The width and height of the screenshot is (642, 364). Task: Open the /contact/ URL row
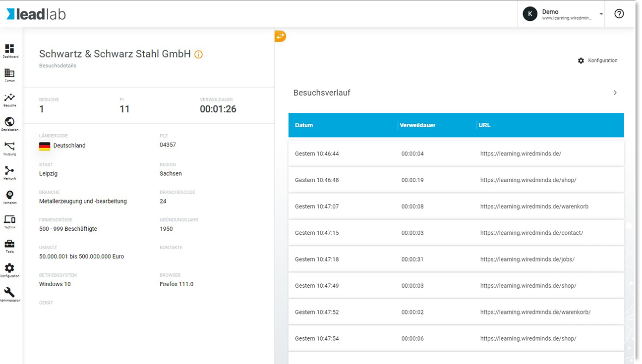click(x=531, y=233)
